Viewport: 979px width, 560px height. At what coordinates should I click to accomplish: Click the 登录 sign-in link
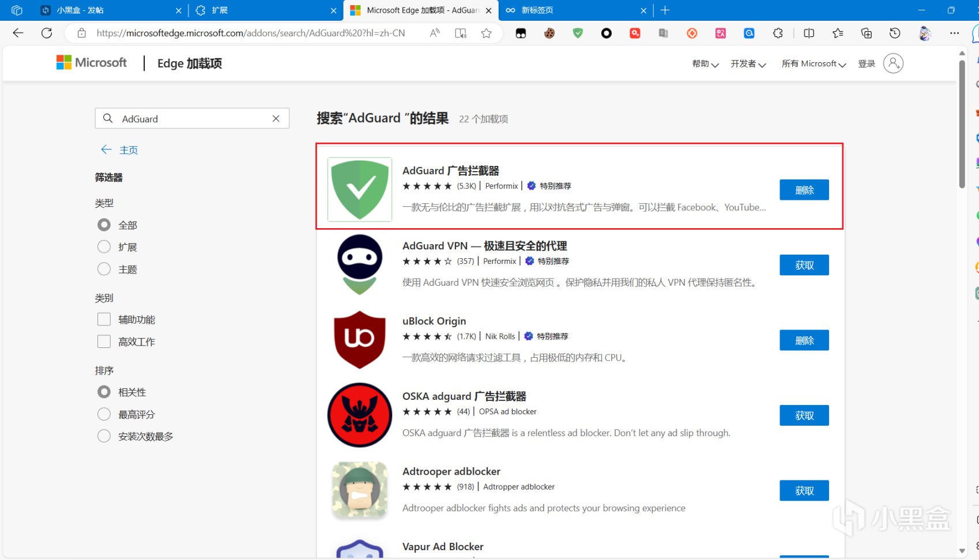click(867, 64)
